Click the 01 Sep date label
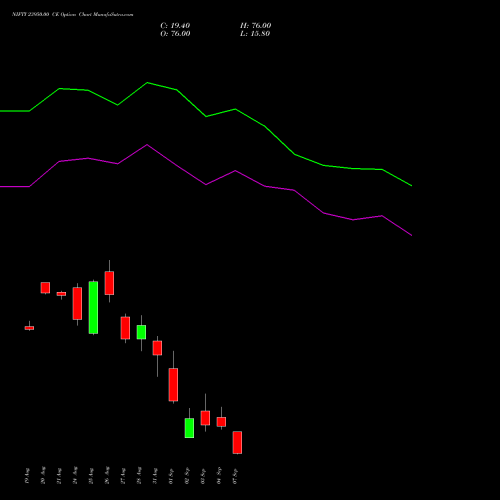The width and height of the screenshot is (500, 500). pos(171,476)
